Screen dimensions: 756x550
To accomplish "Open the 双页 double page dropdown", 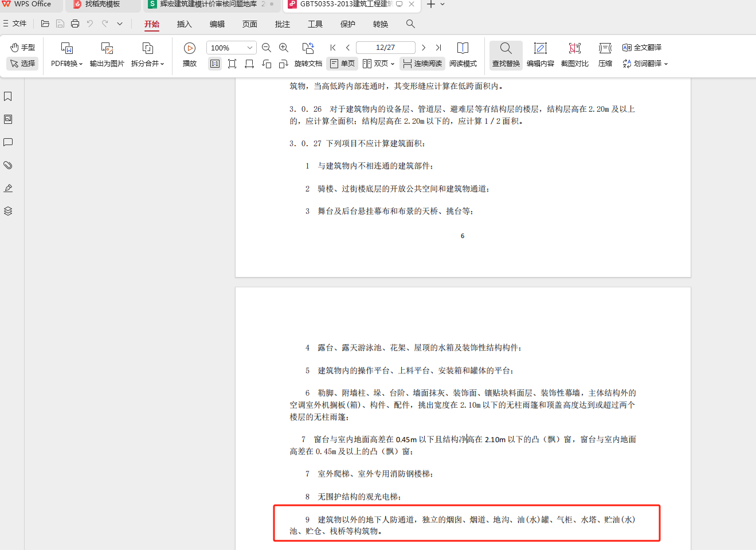I will 379,64.
